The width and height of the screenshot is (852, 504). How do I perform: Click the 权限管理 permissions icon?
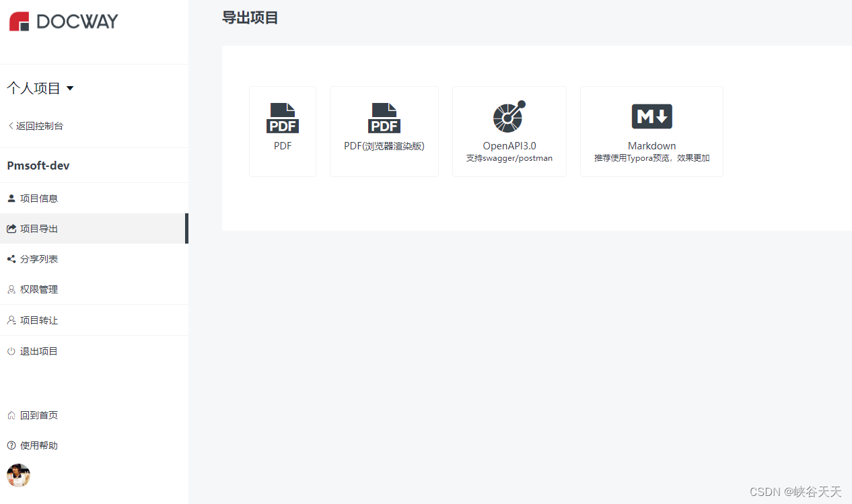coord(11,289)
